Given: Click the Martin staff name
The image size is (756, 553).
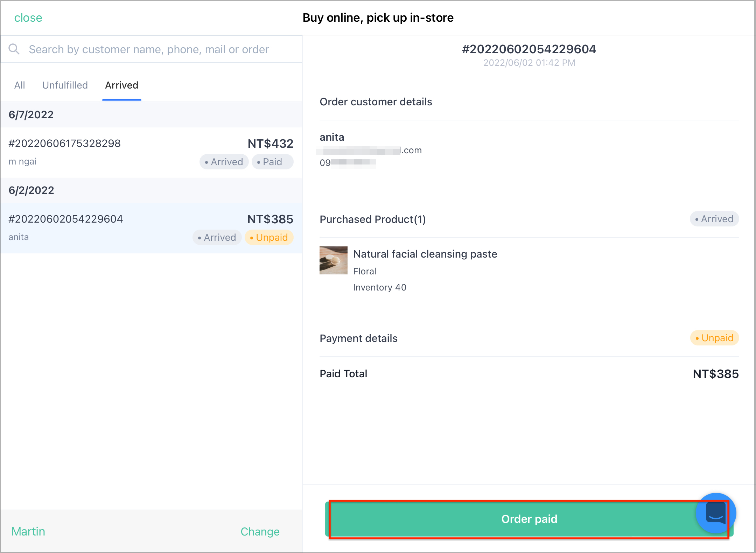Looking at the screenshot, I should [x=28, y=532].
